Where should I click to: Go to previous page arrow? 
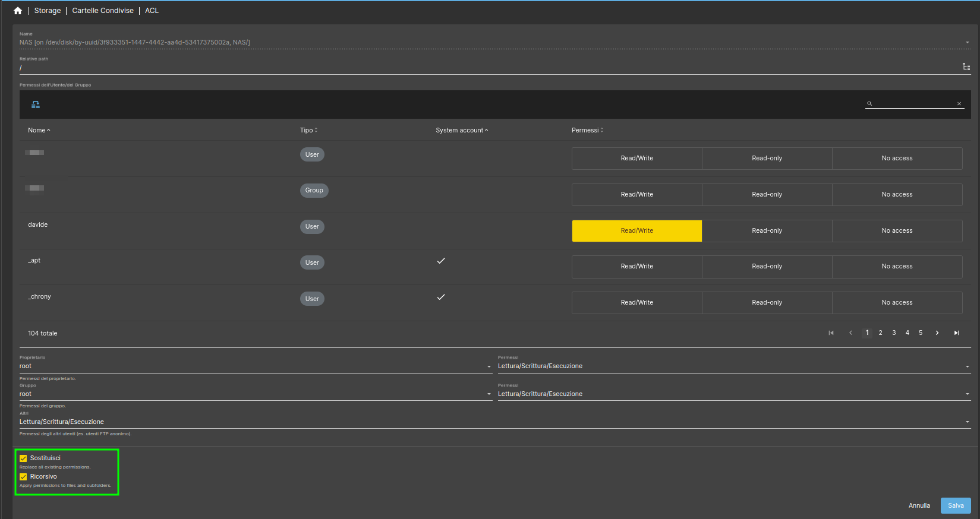click(x=850, y=333)
